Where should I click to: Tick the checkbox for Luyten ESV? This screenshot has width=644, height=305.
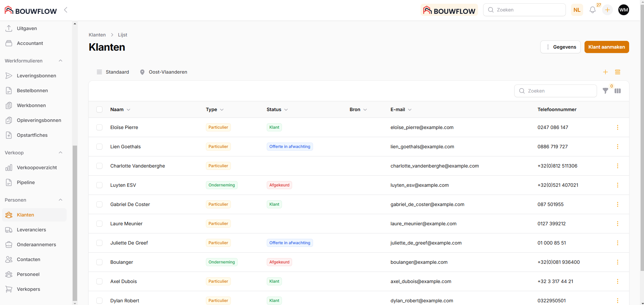coord(99,185)
